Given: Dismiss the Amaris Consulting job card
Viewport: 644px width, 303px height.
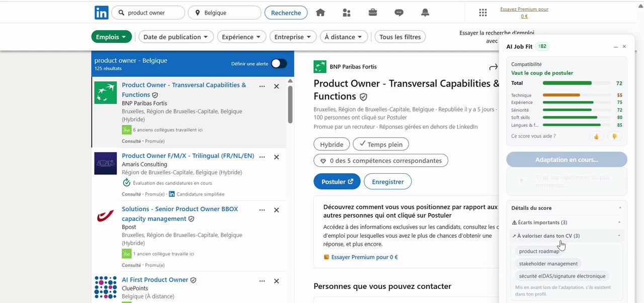Looking at the screenshot, I should pyautogui.click(x=276, y=157).
